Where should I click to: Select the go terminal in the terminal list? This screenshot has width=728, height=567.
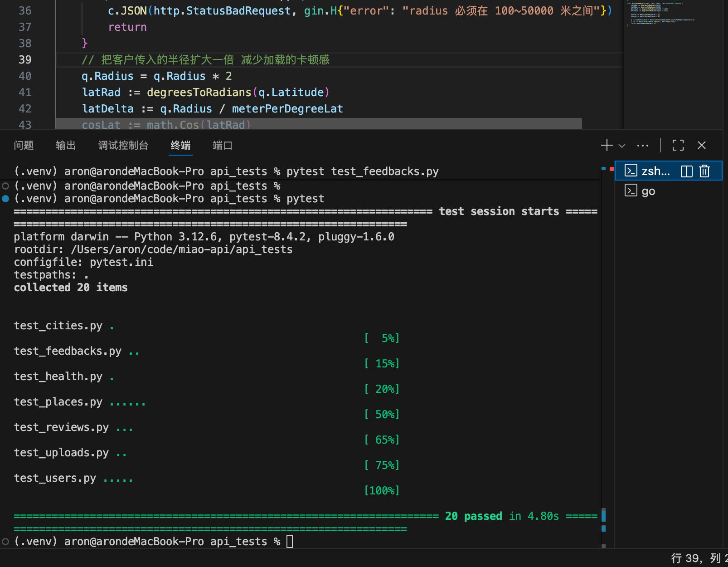click(648, 191)
